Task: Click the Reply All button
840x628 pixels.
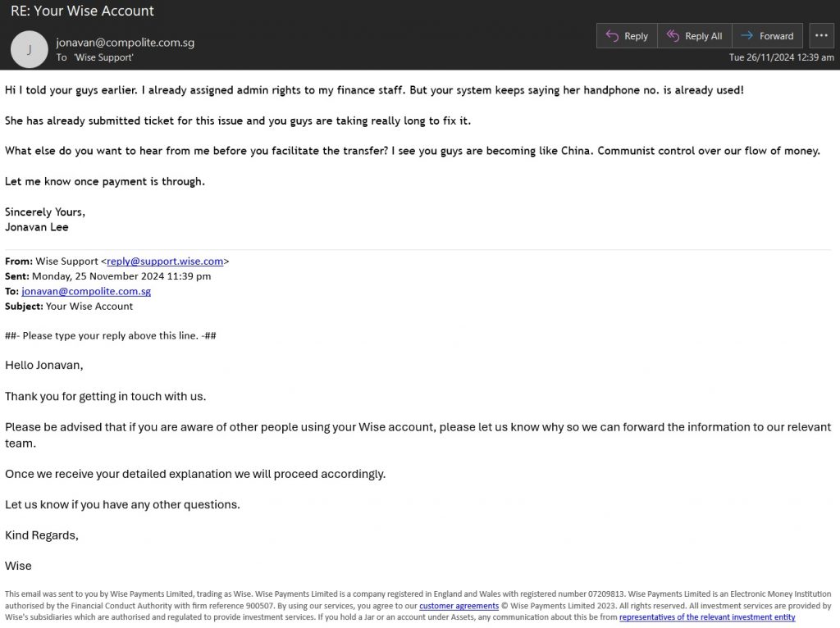Action: pyautogui.click(x=694, y=36)
